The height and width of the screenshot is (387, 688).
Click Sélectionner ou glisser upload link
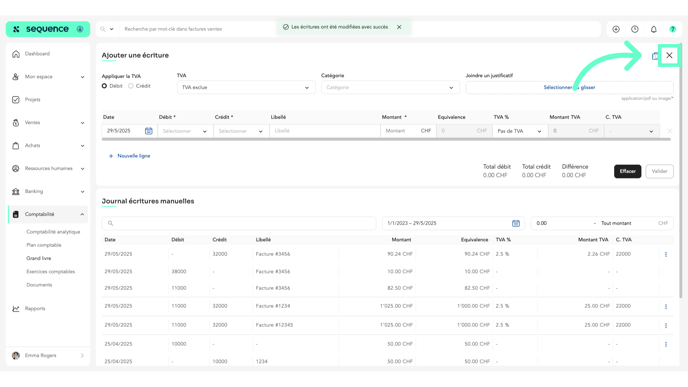click(569, 87)
